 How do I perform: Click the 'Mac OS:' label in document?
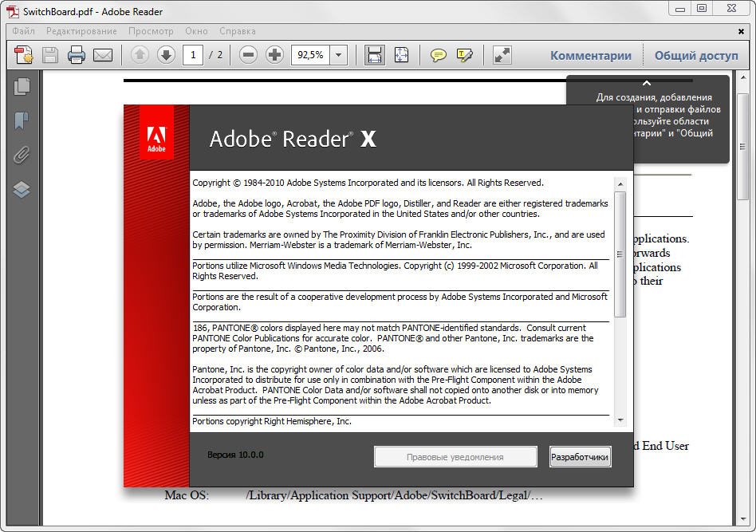point(187,495)
